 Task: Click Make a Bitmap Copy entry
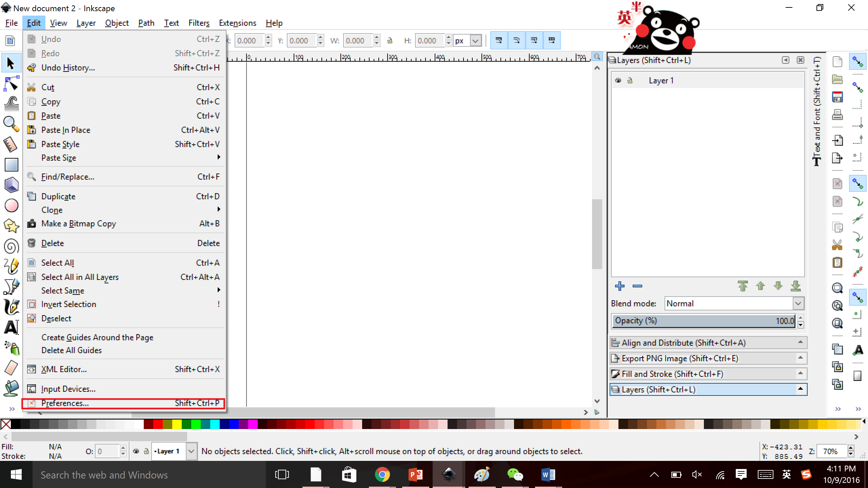[x=124, y=224]
